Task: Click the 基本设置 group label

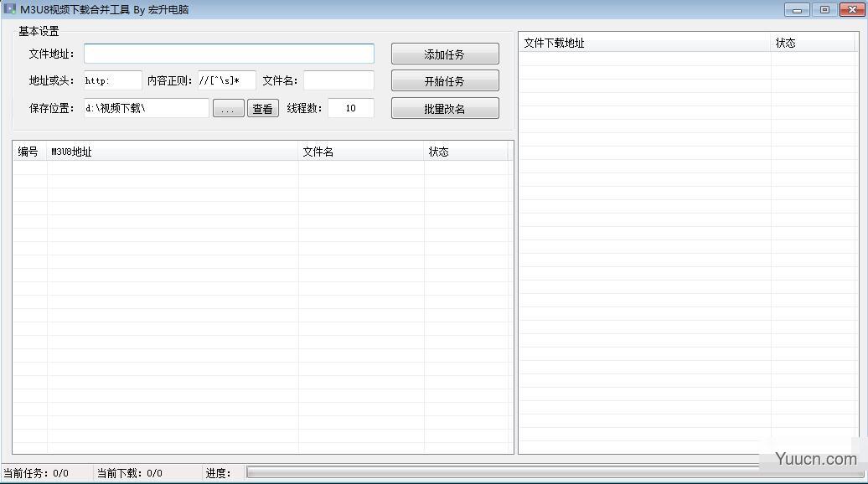Action: click(x=39, y=32)
